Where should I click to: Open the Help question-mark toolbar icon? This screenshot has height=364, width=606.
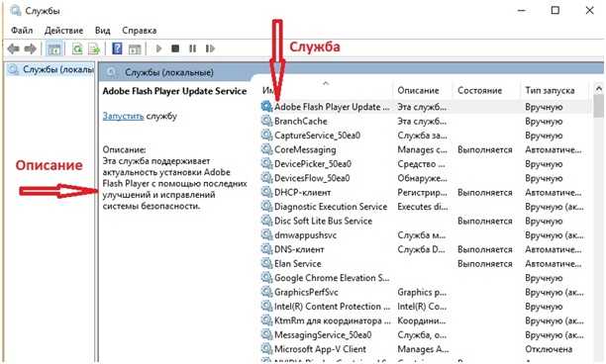(117, 48)
